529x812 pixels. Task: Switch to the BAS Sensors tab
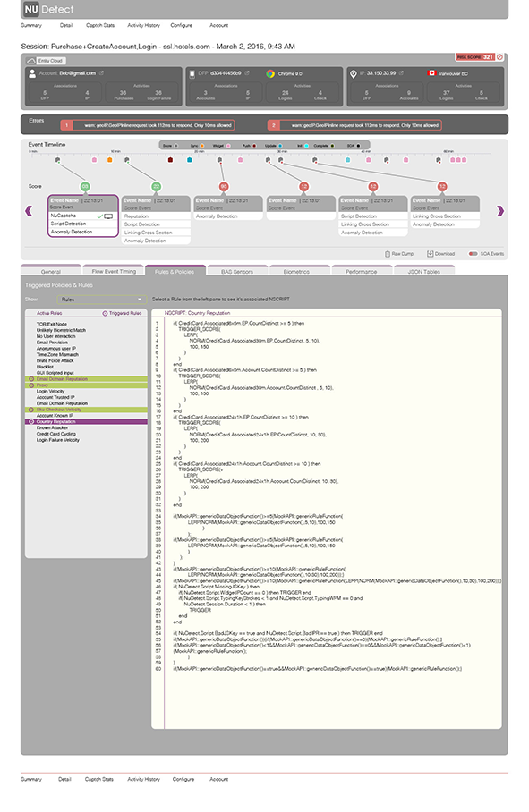237,270
